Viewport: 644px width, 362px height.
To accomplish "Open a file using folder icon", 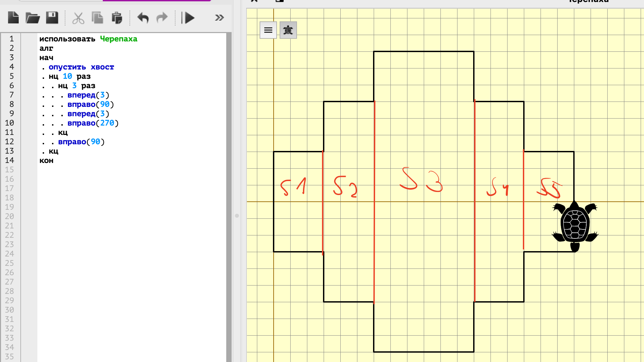I will coord(33,18).
